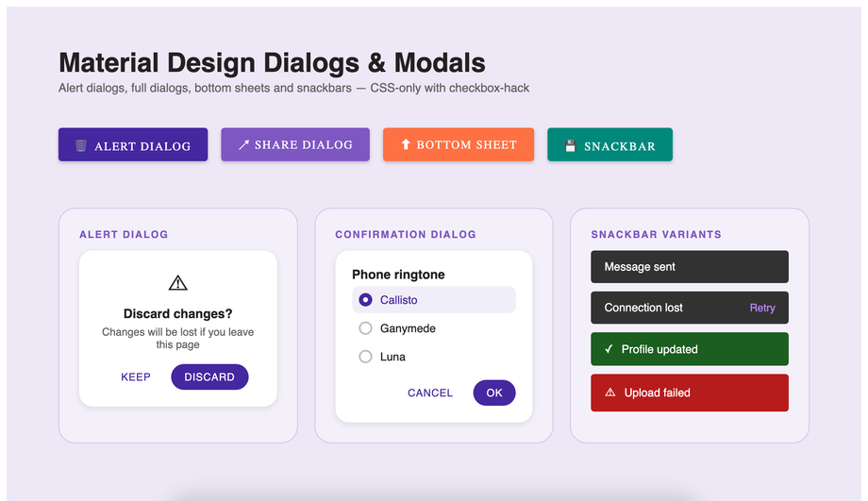Image resolution: width=868 pixels, height=501 pixels.
Task: Click the Profile updated snackbar text
Action: [x=659, y=349]
